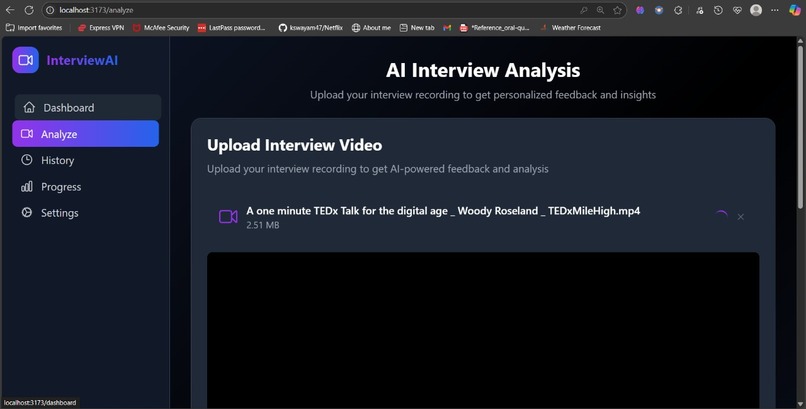Select Analyze in the sidebar
This screenshot has height=409, width=806.
[x=85, y=134]
